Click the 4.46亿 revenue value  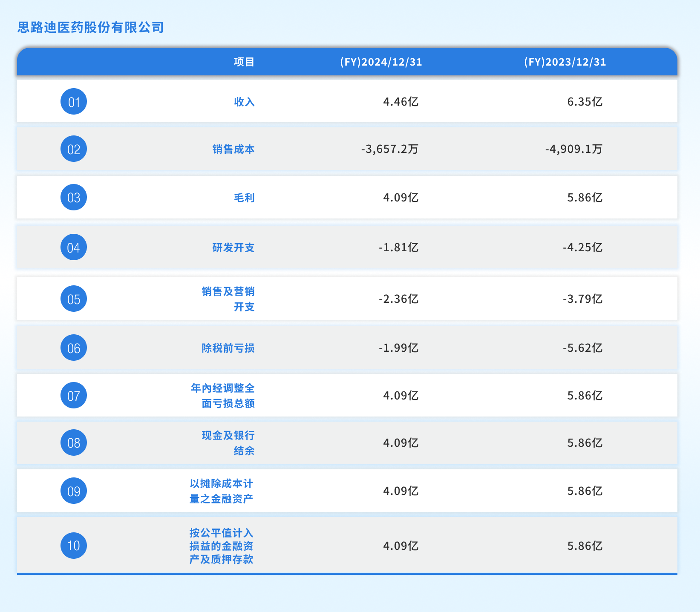pos(401,102)
